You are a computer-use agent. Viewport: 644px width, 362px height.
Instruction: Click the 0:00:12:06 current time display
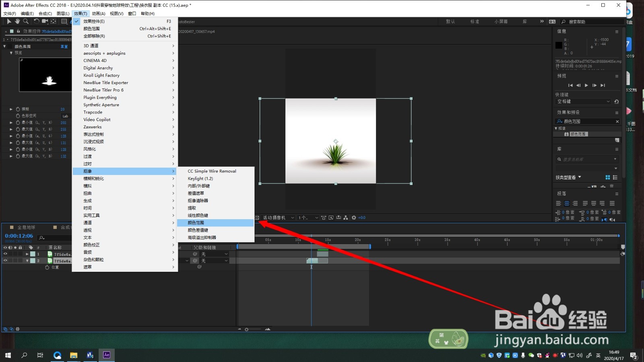19,236
